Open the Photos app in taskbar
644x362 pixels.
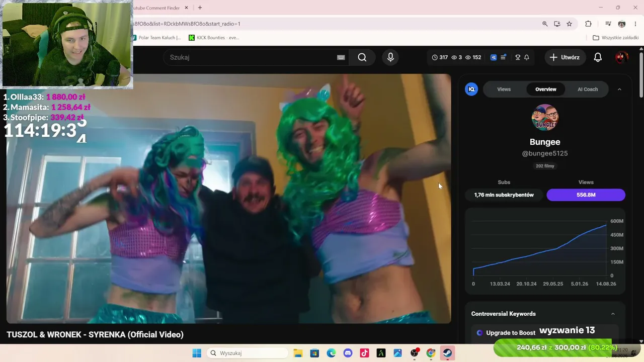397,353
